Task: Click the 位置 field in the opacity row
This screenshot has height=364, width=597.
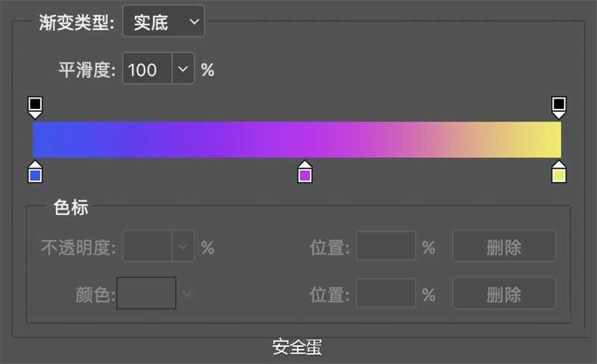Action: (385, 247)
